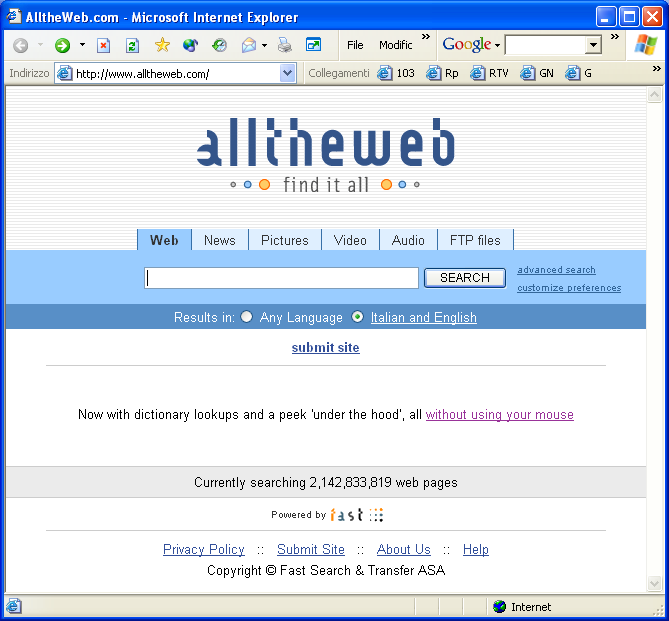Viewport: 669px width, 621px height.
Task: Click the scrollbar up arrow
Action: tap(654, 94)
